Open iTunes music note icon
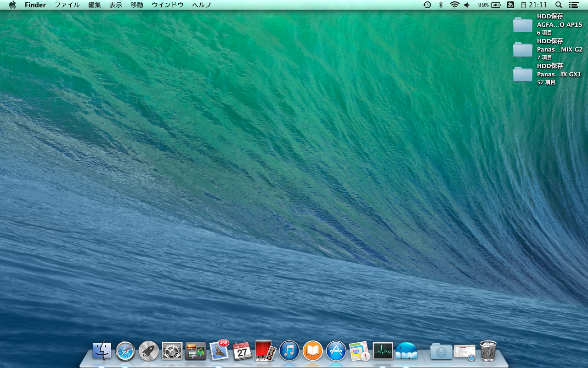This screenshot has width=588, height=368. [289, 351]
